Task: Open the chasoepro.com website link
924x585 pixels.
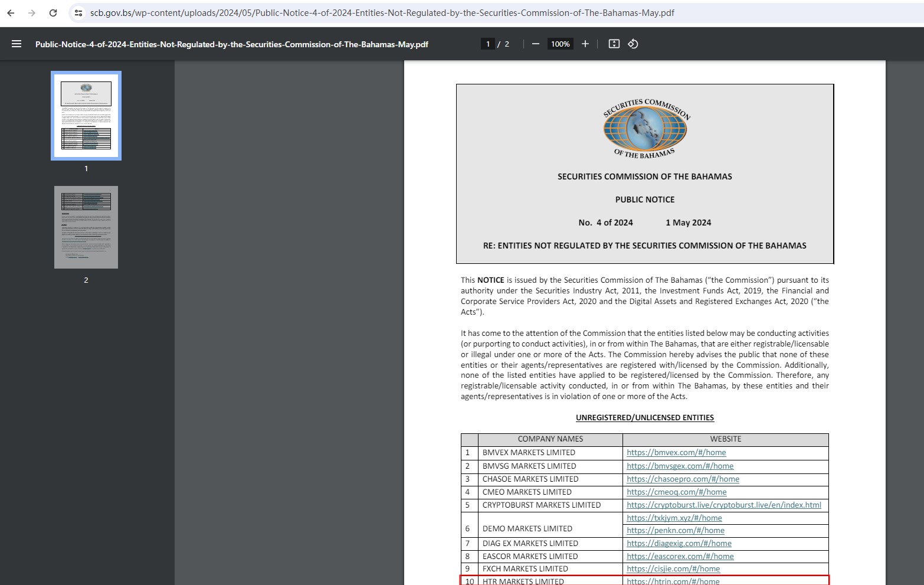Action: [x=683, y=479]
